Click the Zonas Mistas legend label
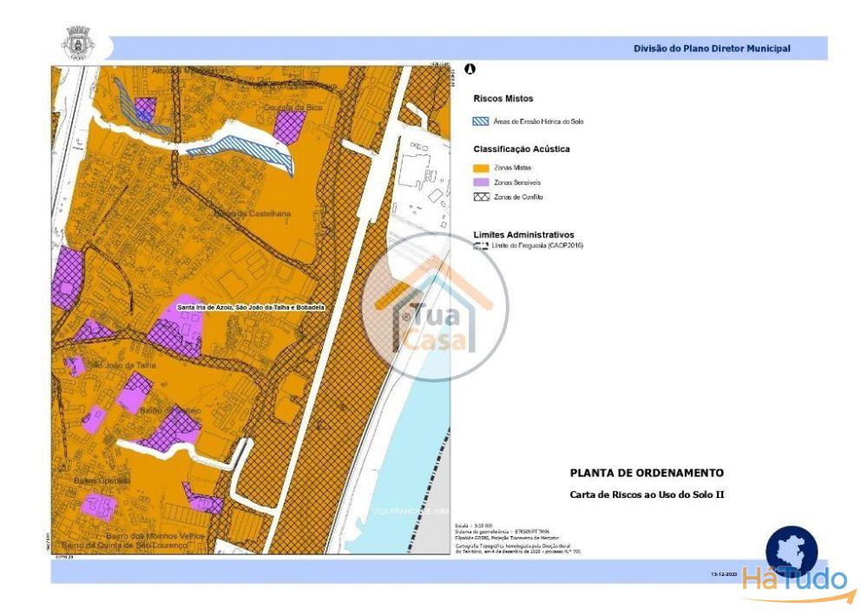 tap(513, 167)
